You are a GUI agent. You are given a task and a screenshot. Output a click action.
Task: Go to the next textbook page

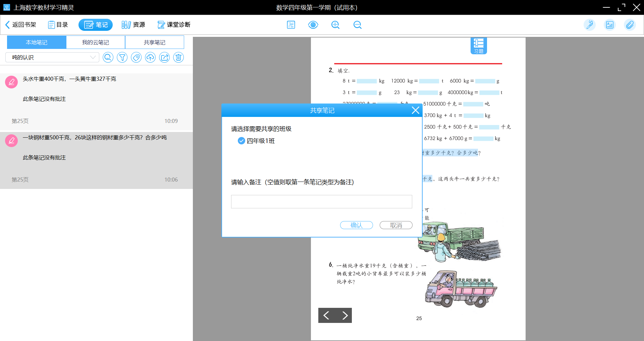pos(344,315)
